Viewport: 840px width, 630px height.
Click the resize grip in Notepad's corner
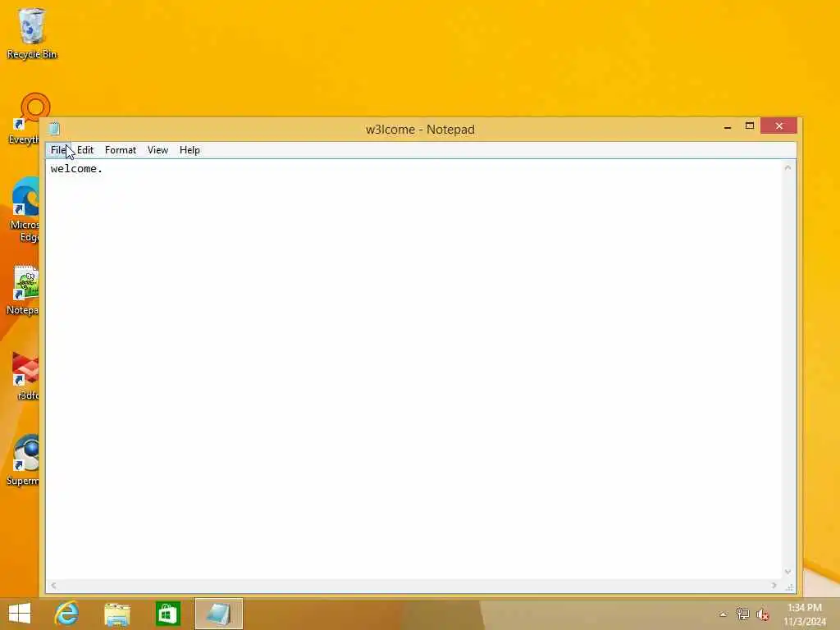click(x=790, y=587)
